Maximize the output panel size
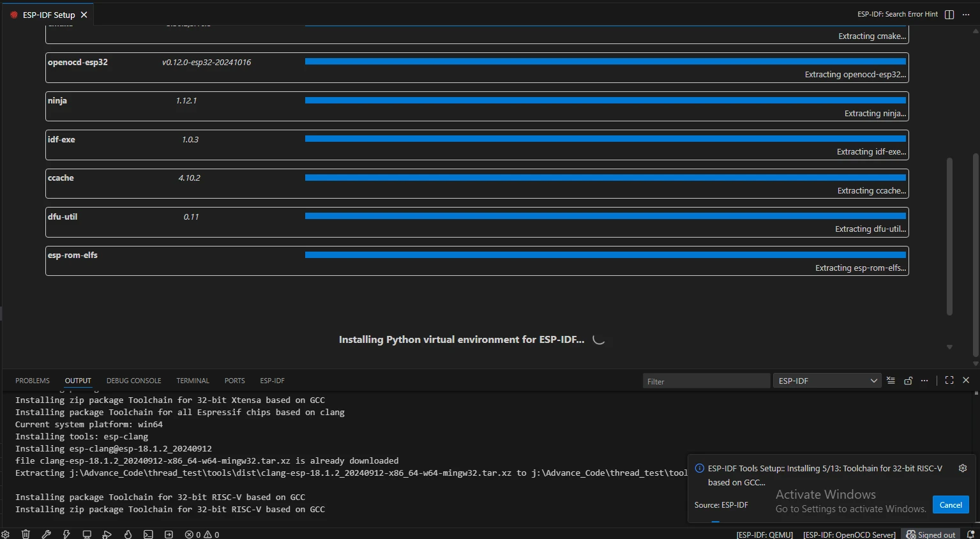The width and height of the screenshot is (980, 539). 949,381
